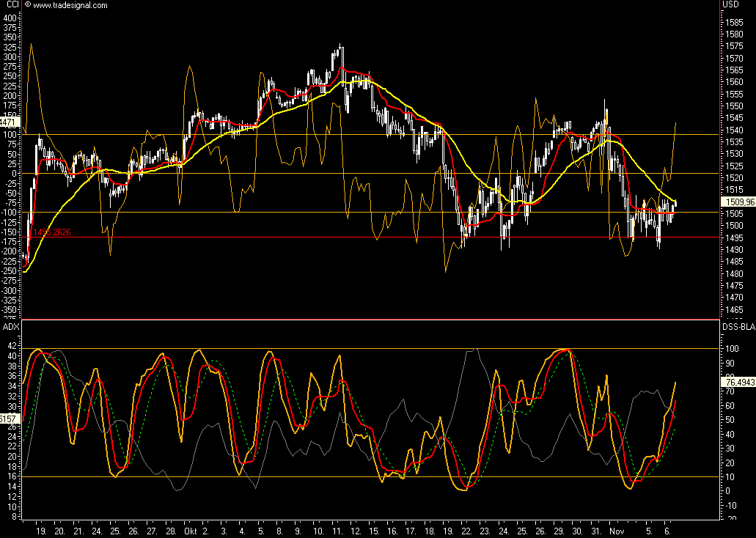Click the 42 value on ADX scale
This screenshot has height=538, width=756.
pos(13,344)
